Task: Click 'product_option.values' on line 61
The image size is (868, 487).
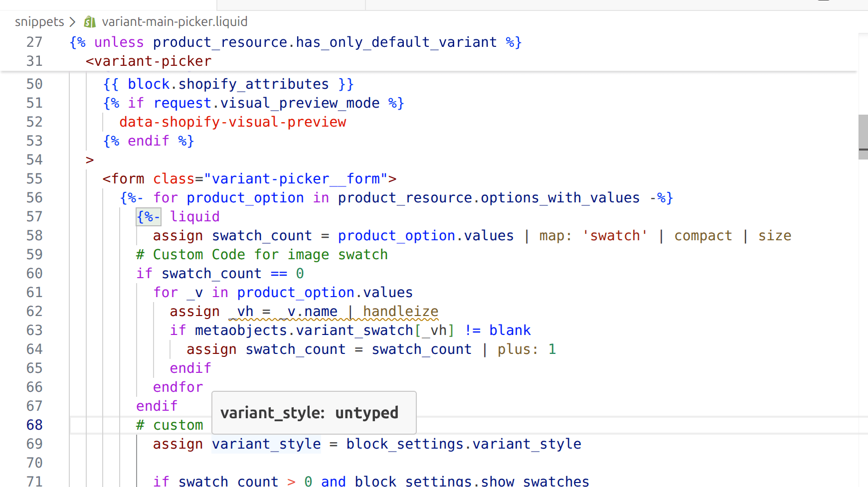Action: (x=325, y=293)
